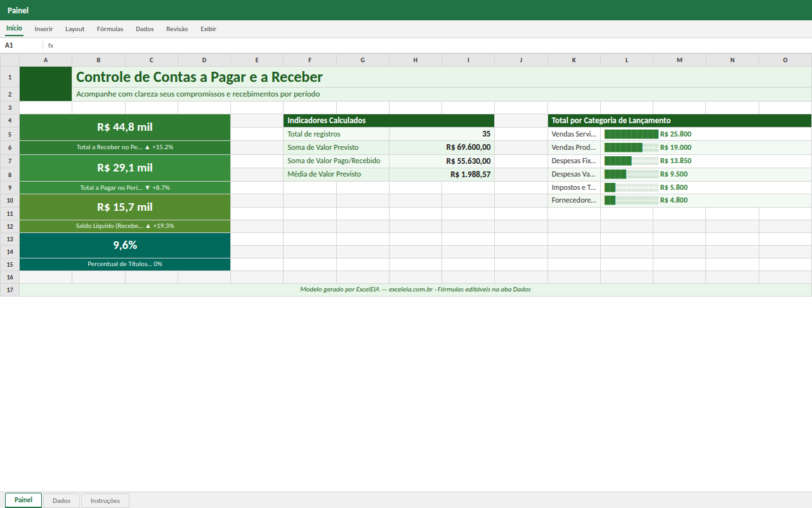Click the 'Fornecedore...' category cell

(x=574, y=200)
